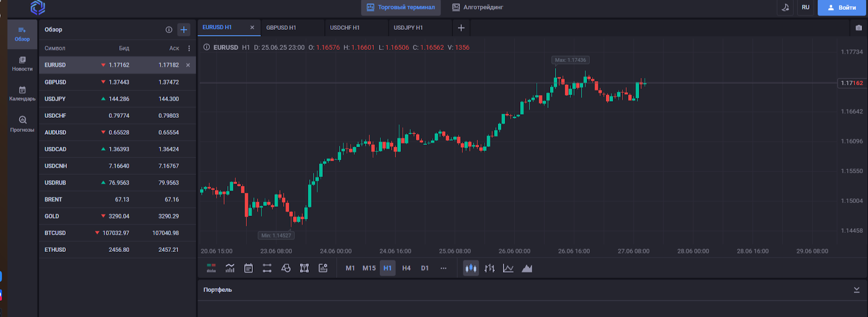Screen dimensions: 868x317
Task: Add a new chart tab
Action: click(x=461, y=28)
